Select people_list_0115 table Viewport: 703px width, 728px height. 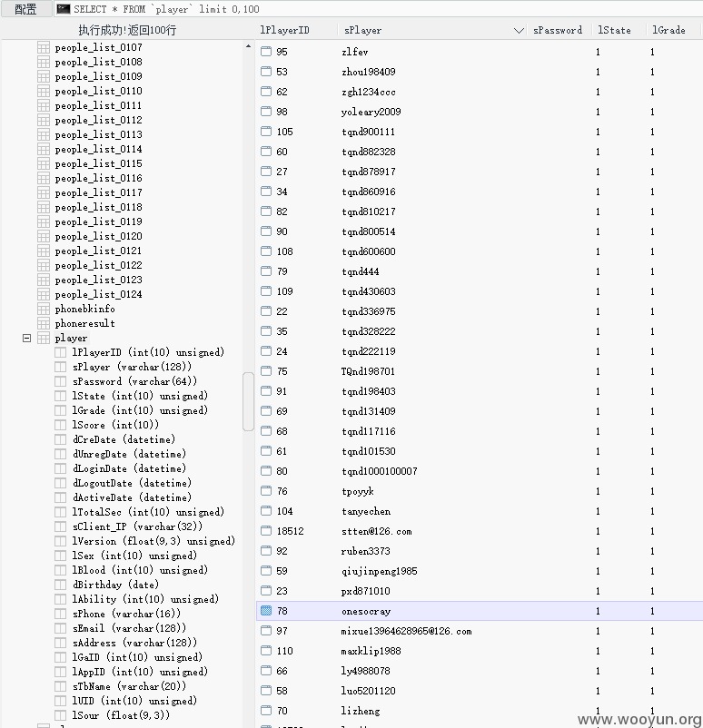tap(98, 164)
